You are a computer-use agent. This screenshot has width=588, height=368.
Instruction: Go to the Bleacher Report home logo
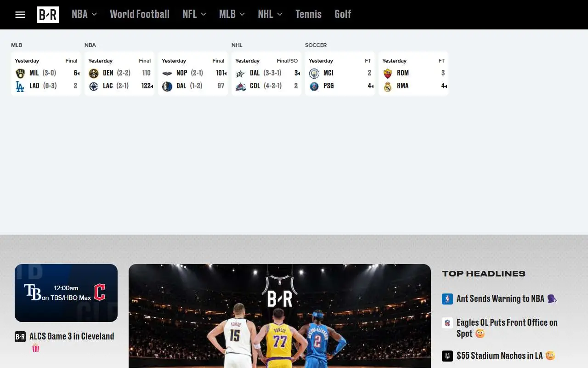point(48,15)
